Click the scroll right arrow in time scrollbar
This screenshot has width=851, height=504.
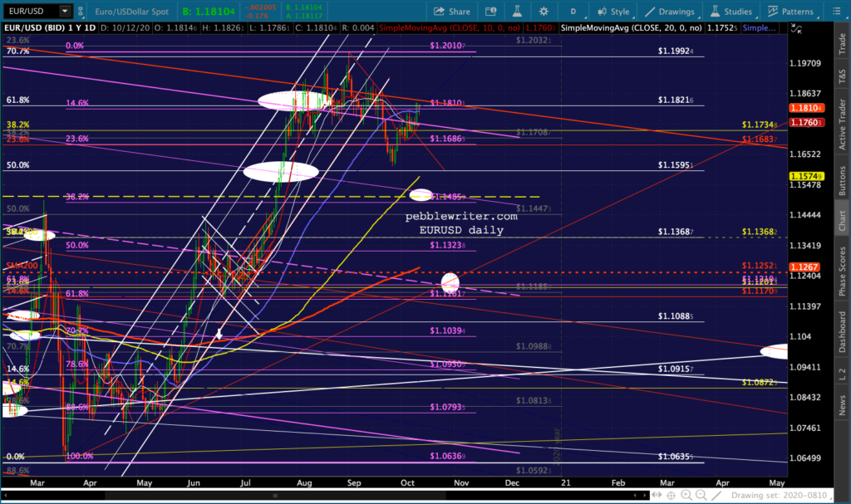pos(645,496)
